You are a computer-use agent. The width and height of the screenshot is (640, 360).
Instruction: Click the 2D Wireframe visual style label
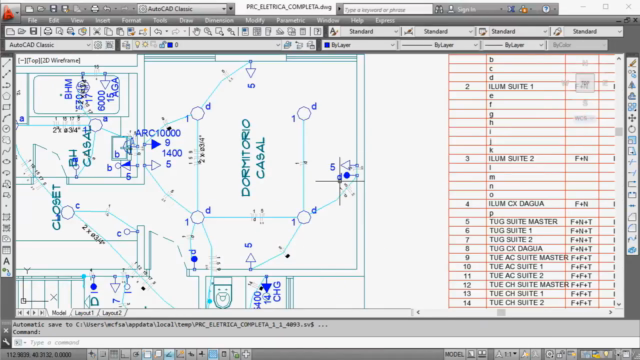[x=60, y=60]
